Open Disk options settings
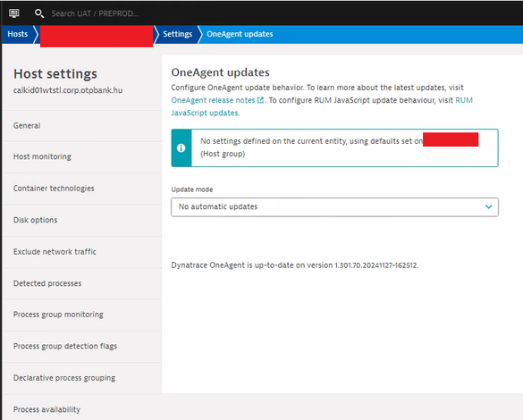This screenshot has width=523, height=420. [x=82, y=220]
